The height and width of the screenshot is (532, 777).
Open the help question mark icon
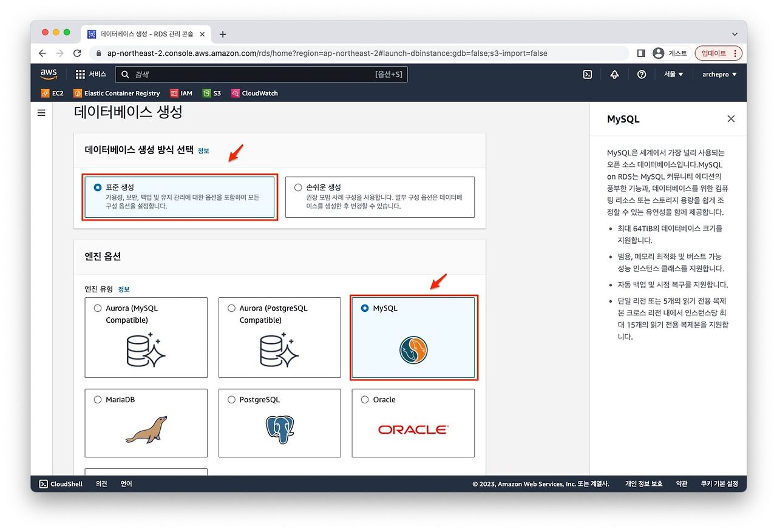pos(642,74)
